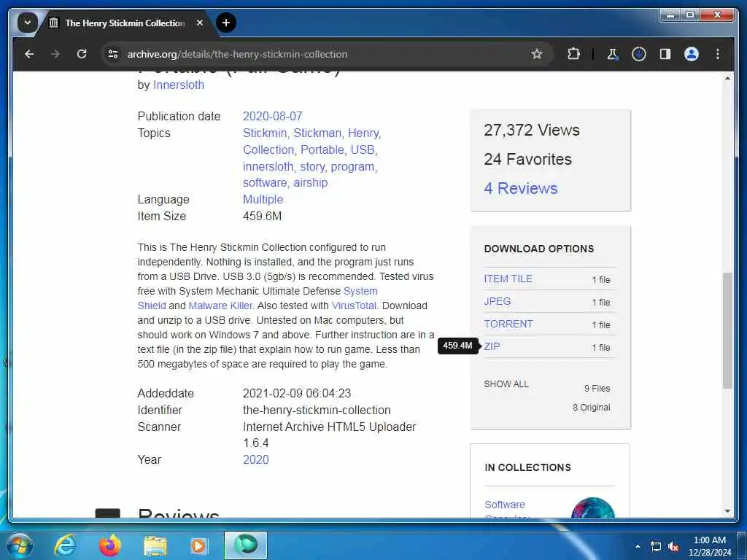
Task: Jump to 4 Reviews link
Action: tap(521, 189)
